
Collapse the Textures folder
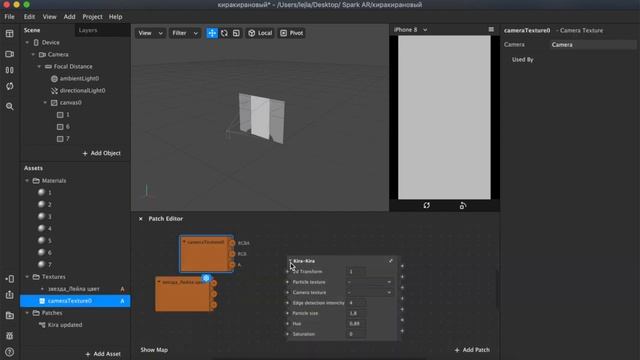point(27,277)
